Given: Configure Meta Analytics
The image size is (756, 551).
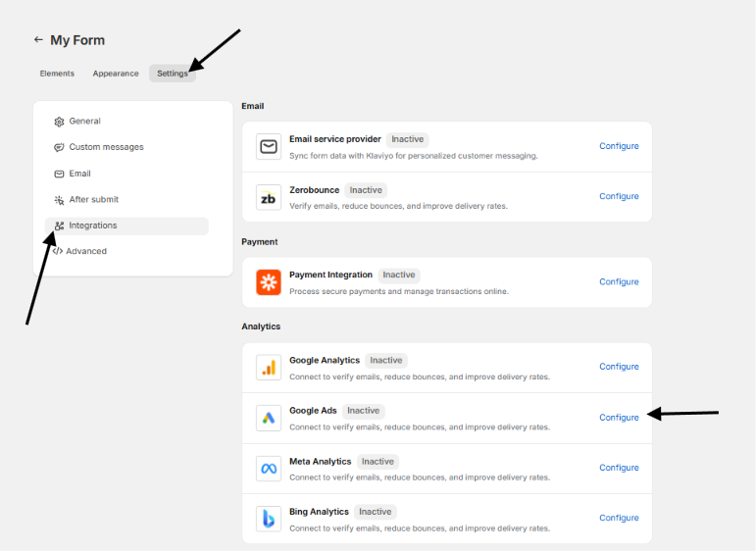Looking at the screenshot, I should coord(619,468).
